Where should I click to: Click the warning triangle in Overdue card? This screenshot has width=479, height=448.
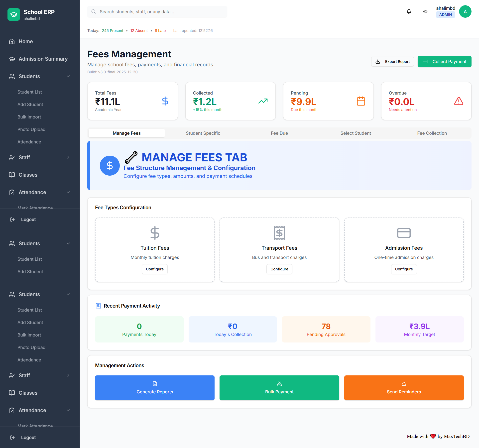[x=459, y=101]
